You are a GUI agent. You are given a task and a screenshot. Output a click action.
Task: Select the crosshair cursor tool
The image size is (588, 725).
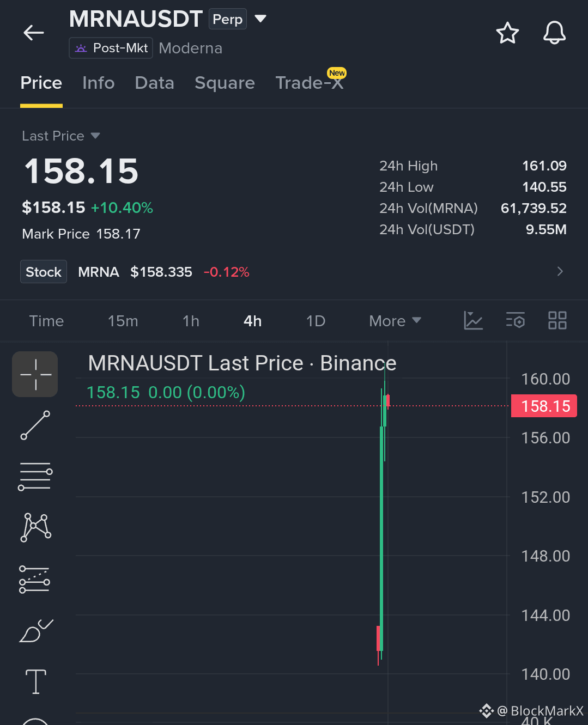(x=35, y=374)
